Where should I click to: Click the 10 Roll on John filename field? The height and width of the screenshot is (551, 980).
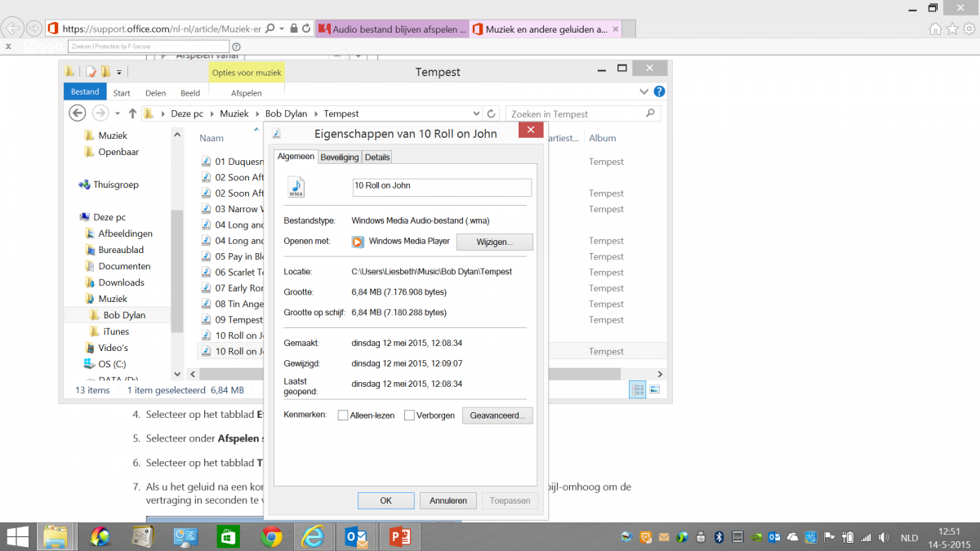point(442,186)
